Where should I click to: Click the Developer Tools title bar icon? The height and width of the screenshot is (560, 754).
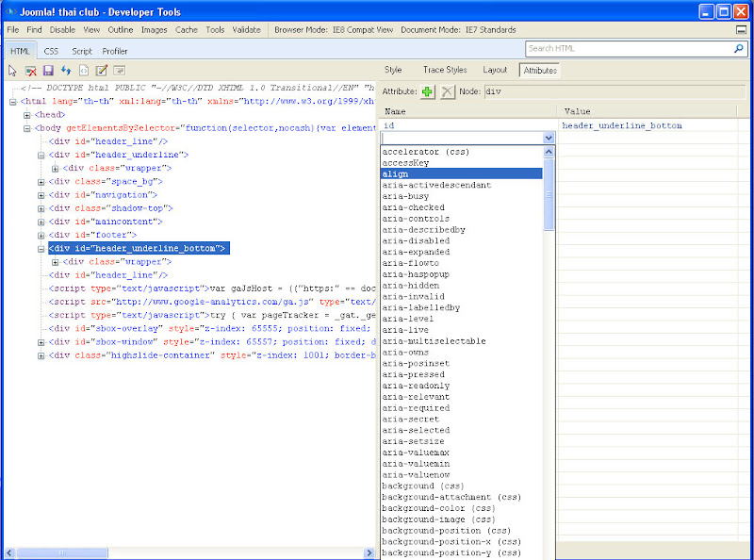(x=10, y=11)
